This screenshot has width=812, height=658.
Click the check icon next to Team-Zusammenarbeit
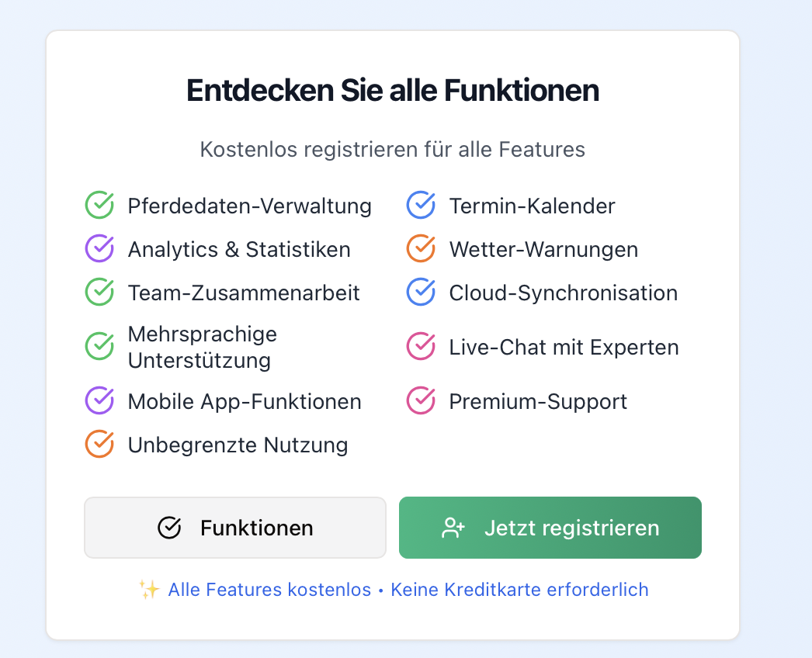pyautogui.click(x=99, y=293)
